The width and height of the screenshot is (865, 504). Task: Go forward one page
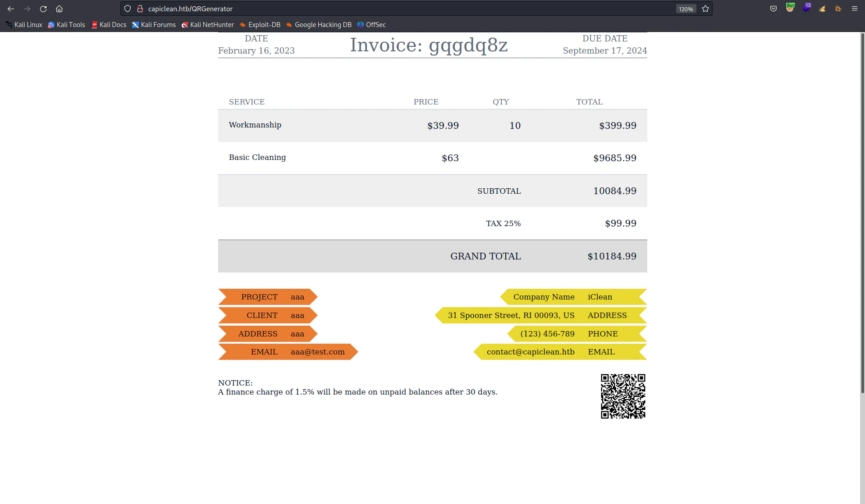click(x=27, y=9)
